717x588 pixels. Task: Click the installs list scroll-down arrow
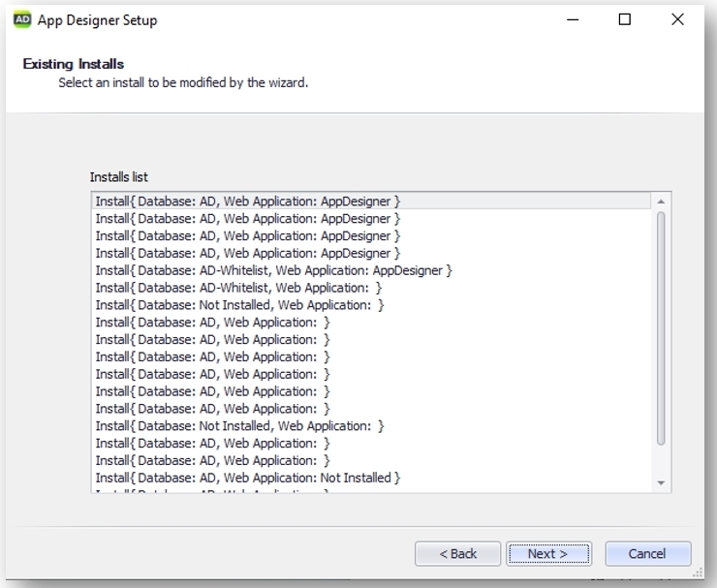[661, 482]
